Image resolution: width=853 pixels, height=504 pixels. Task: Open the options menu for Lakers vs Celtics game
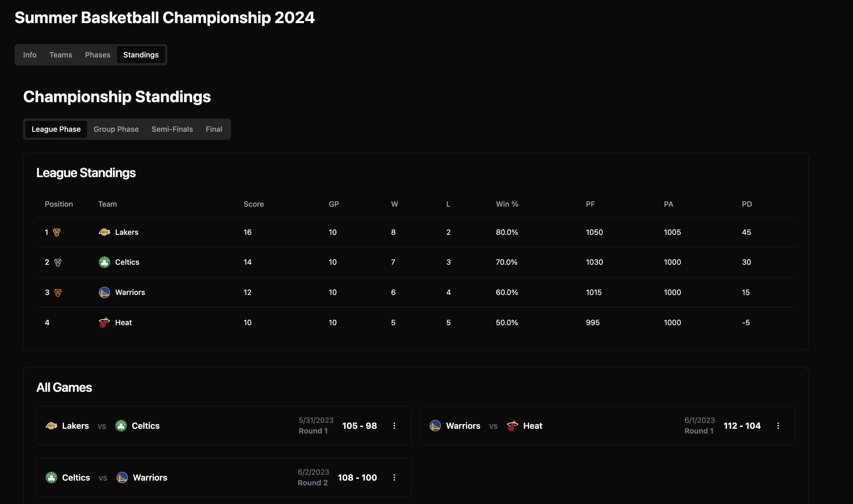pos(394,426)
